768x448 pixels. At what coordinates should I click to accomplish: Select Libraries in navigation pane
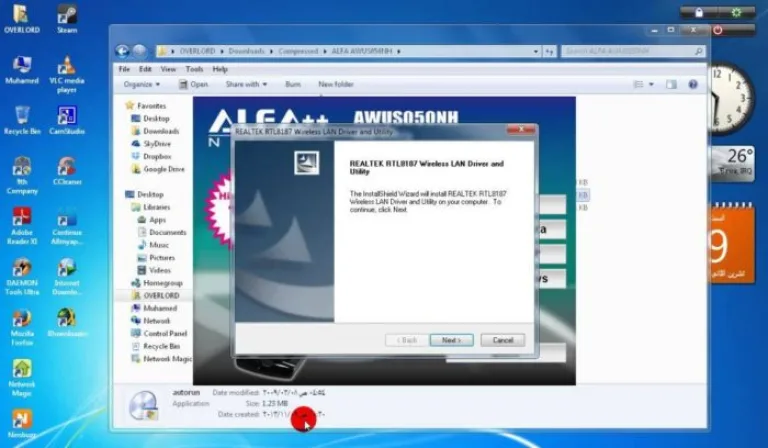(x=150, y=207)
